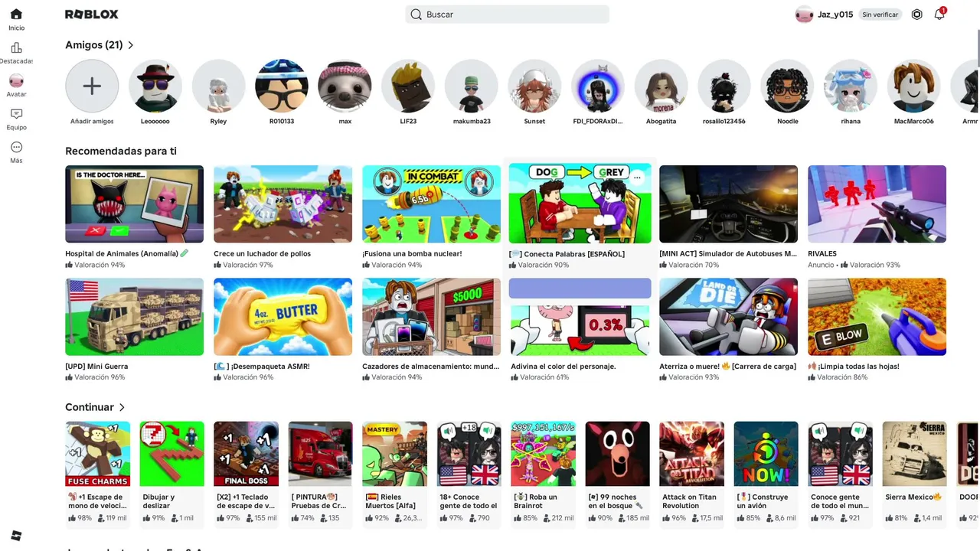Continue Dibujar y deslizar game
Screen dimensions: 980x551
(x=171, y=454)
